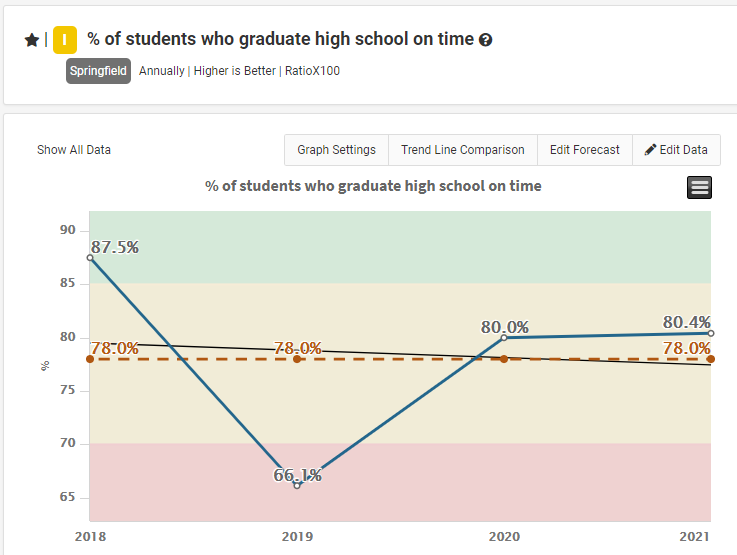Viewport: 737px width, 555px height.
Task: Click the 2019 data point at 66.1%
Action: click(297, 485)
